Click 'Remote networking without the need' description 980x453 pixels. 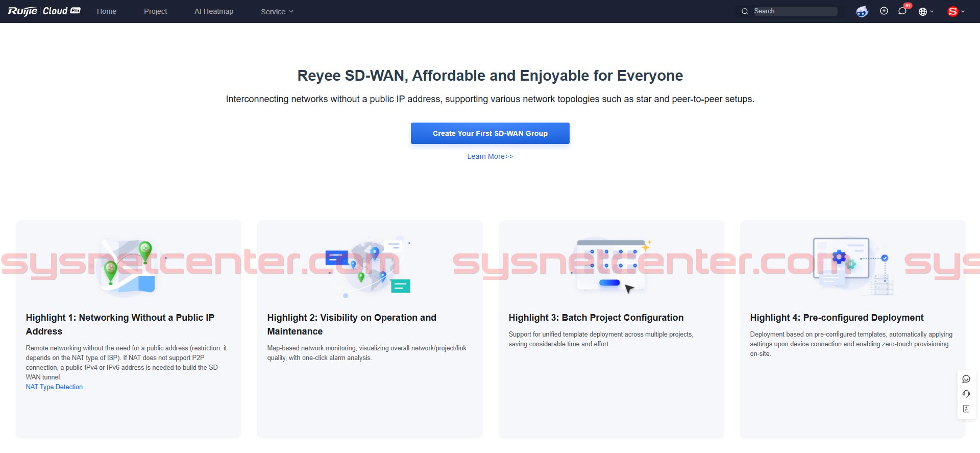(126, 363)
